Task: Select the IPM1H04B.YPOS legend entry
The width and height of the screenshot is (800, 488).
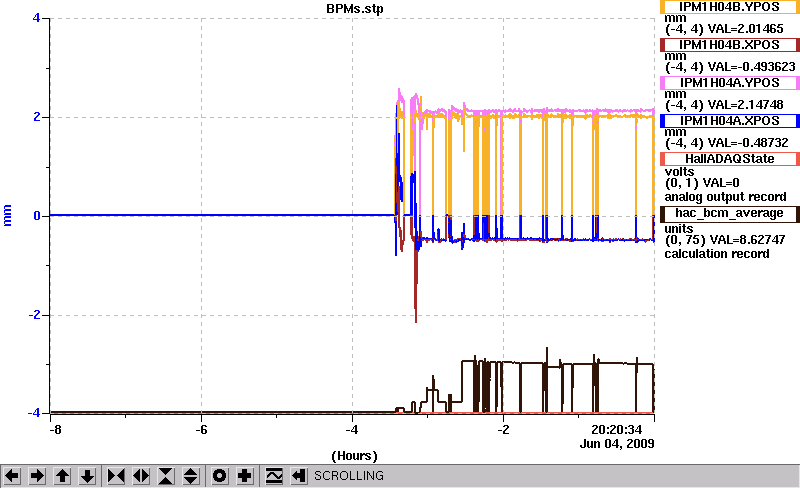Action: tap(730, 7)
